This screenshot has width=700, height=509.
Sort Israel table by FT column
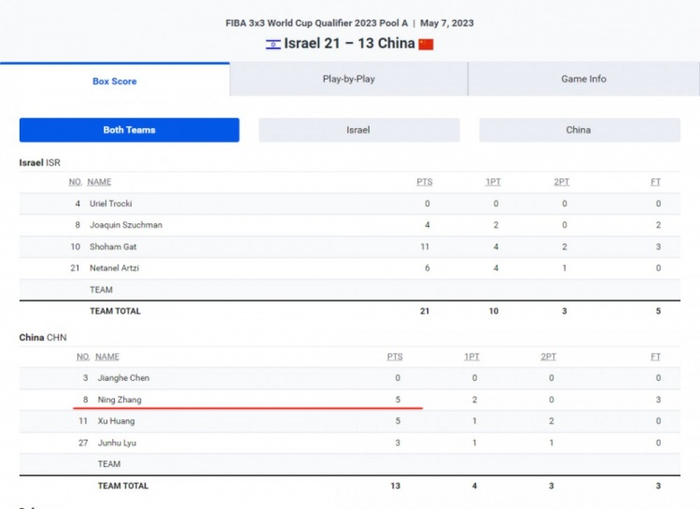[656, 182]
